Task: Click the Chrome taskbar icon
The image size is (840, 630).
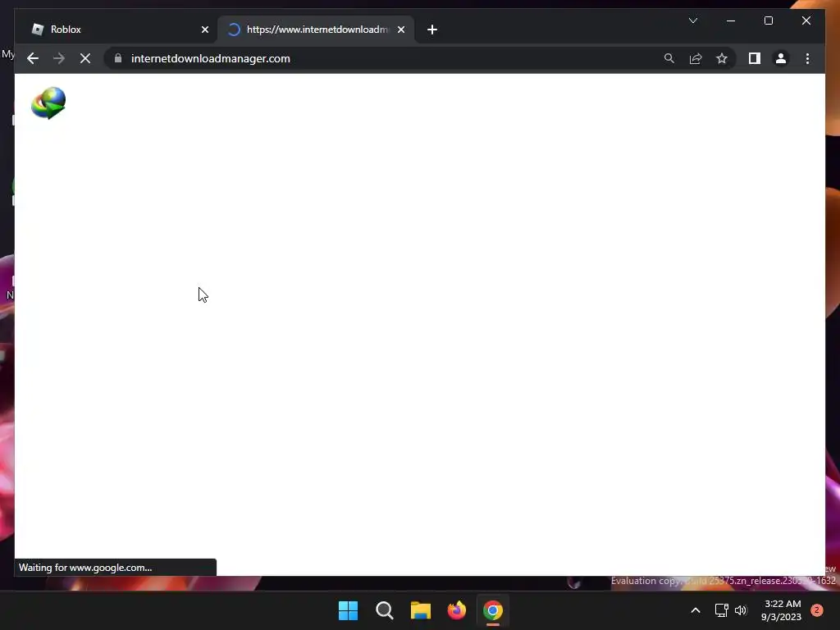Action: [x=493, y=610]
